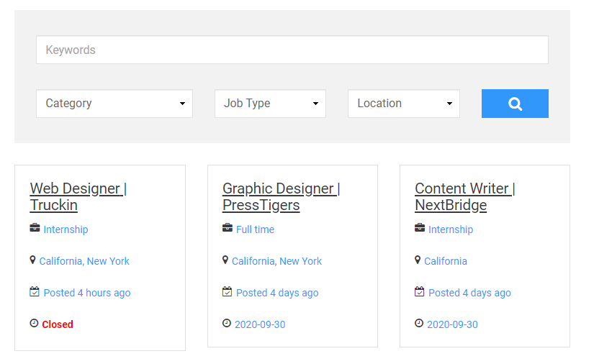
Task: Click Posted 4 hours ago link
Action: [87, 293]
